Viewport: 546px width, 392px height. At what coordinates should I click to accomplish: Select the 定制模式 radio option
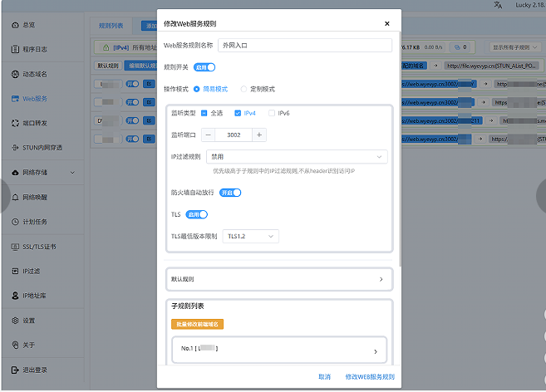tap(243, 88)
